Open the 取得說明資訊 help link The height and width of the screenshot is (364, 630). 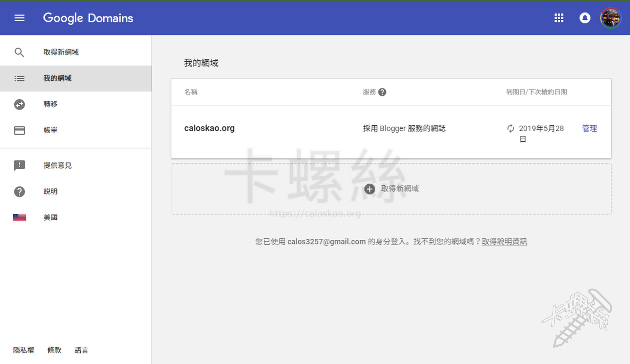click(x=504, y=242)
